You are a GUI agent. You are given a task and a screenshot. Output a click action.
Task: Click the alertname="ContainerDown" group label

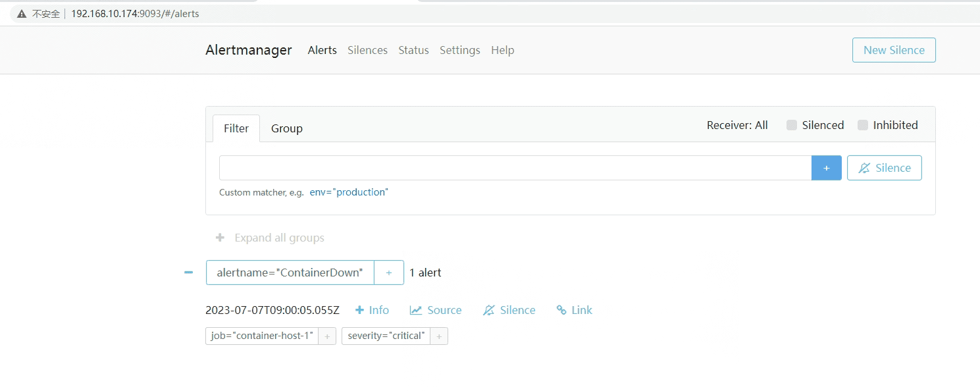290,273
